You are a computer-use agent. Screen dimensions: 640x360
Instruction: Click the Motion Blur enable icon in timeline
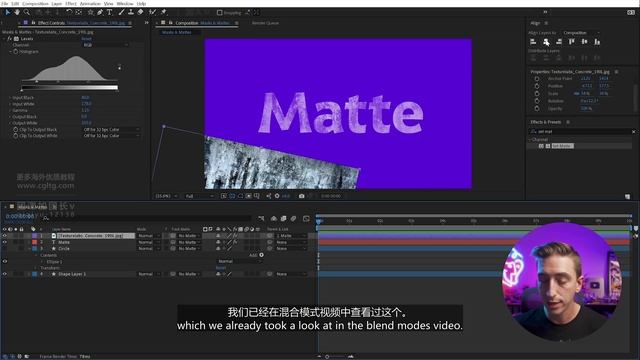[x=293, y=219]
